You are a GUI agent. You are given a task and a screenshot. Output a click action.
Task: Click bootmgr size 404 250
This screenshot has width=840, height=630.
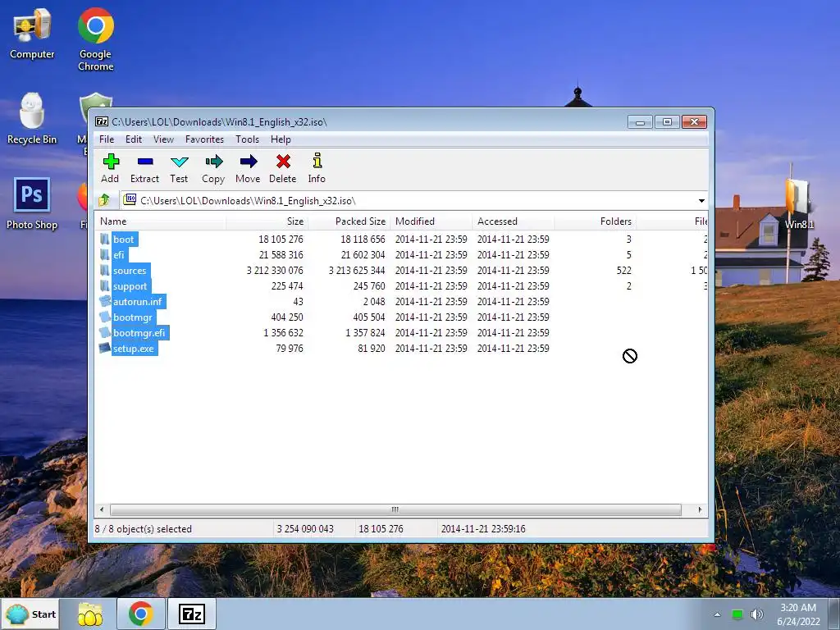tap(287, 317)
